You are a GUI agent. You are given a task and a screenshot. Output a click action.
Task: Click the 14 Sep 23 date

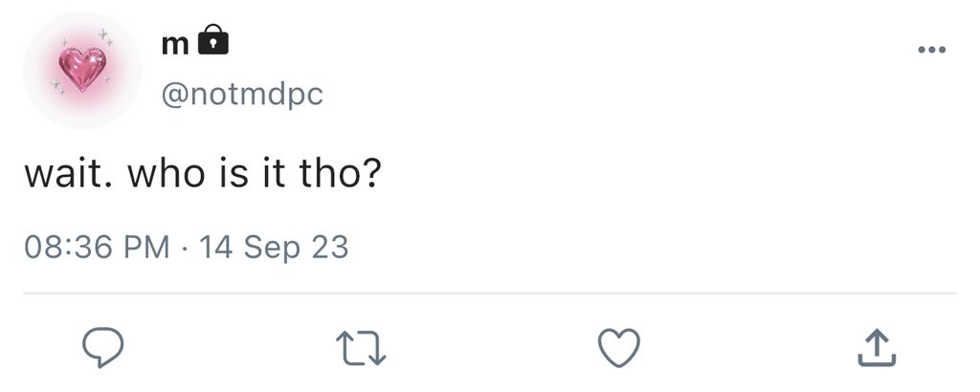tap(273, 247)
